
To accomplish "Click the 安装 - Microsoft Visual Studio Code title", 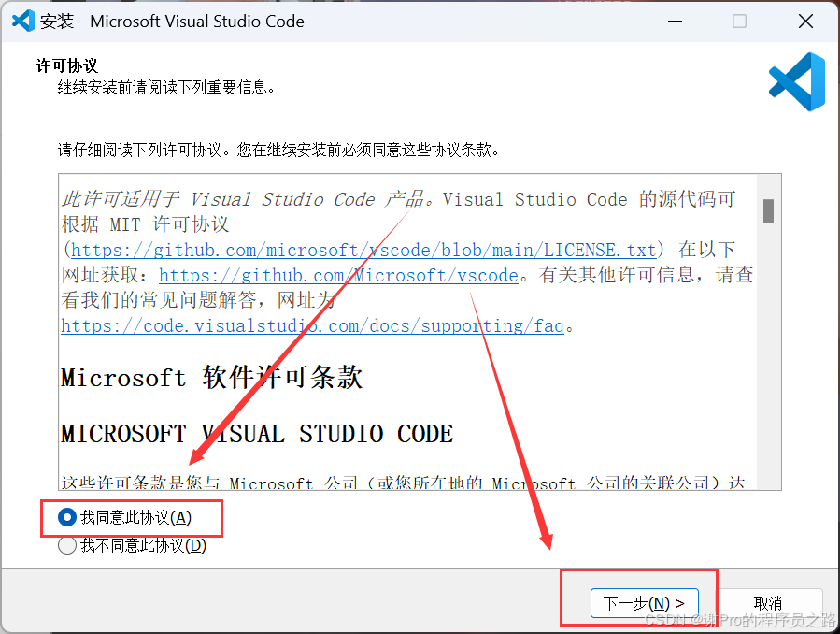I will pos(172,22).
